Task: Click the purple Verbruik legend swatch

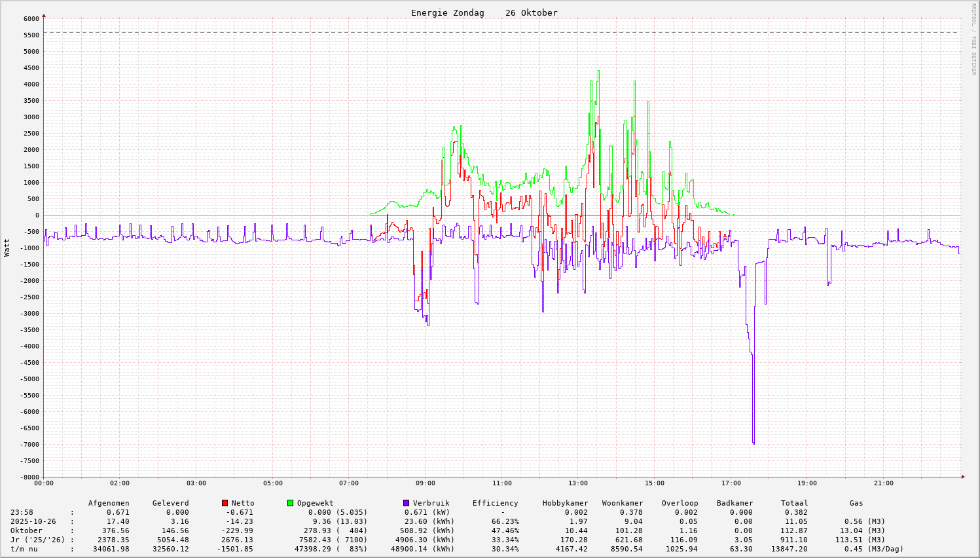Action: [406, 503]
